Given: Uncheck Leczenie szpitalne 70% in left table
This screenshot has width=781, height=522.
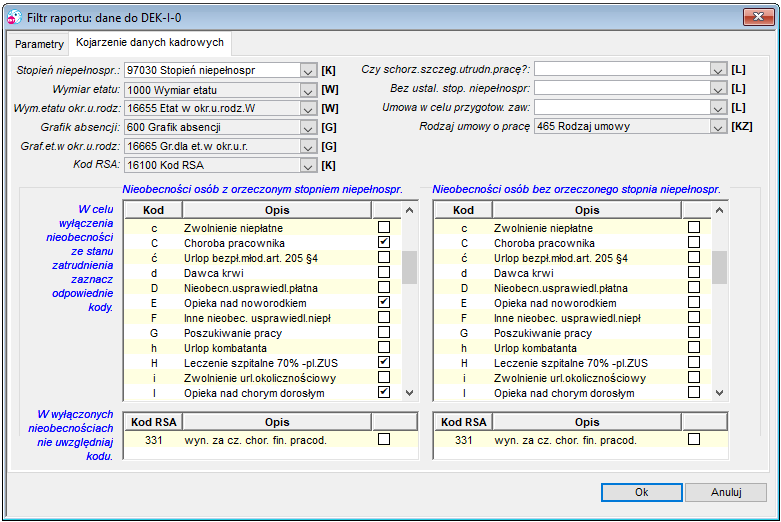Looking at the screenshot, I should pyautogui.click(x=384, y=363).
